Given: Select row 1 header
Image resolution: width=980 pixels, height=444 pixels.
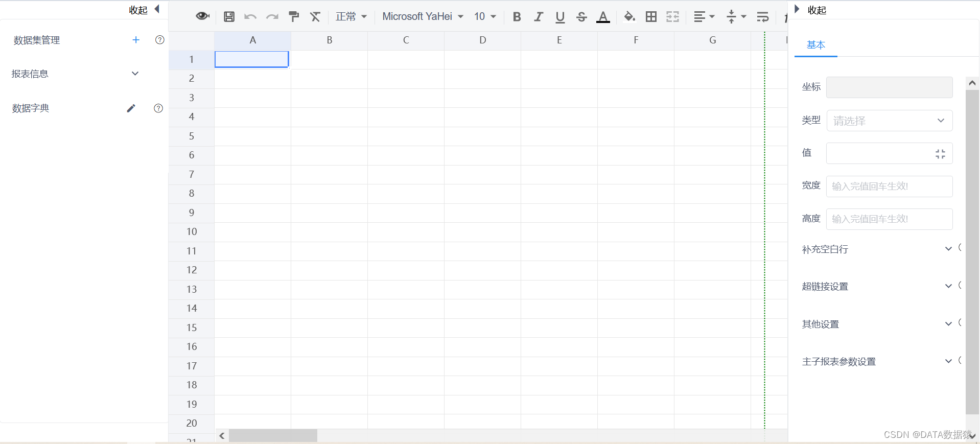Looking at the screenshot, I should click(x=192, y=59).
